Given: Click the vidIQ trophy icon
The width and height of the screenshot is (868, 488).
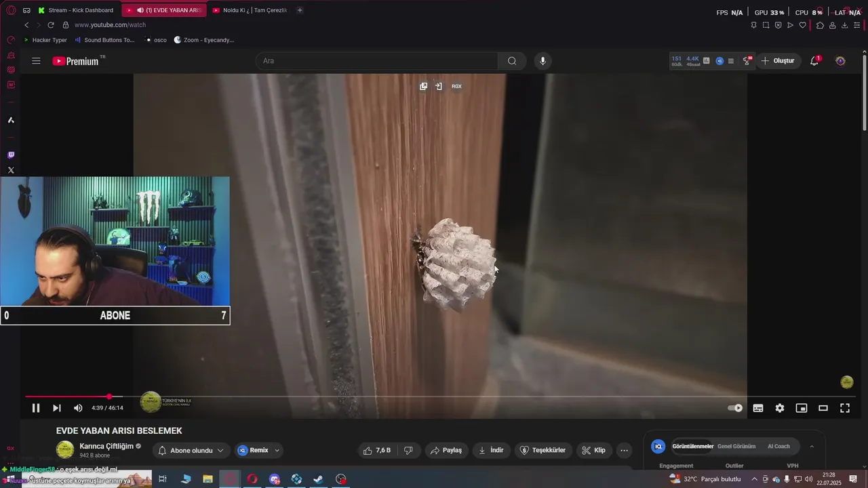Looking at the screenshot, I should coord(747,60).
